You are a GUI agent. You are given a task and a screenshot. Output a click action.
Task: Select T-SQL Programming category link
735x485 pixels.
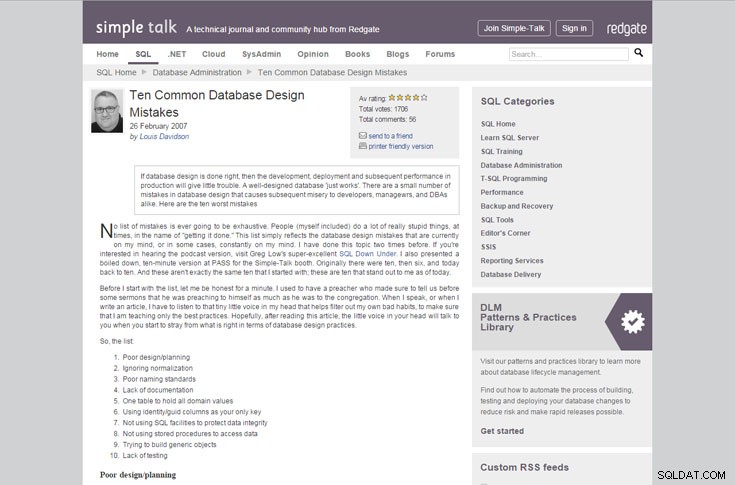pos(514,179)
